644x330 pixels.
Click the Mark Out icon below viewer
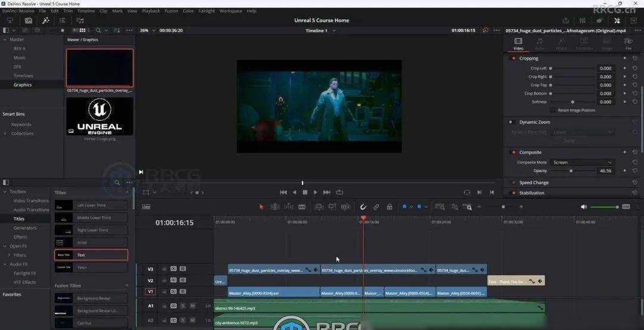tap(491, 192)
